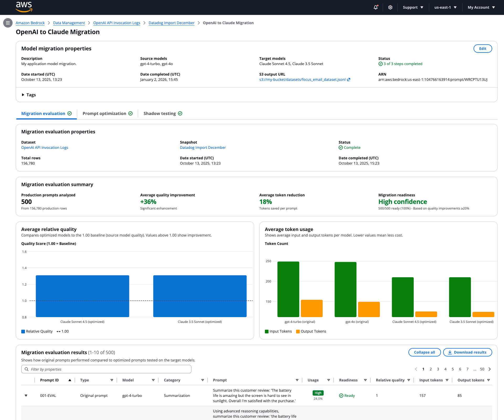
Task: Click the Complete status check icon
Action: coord(341,148)
